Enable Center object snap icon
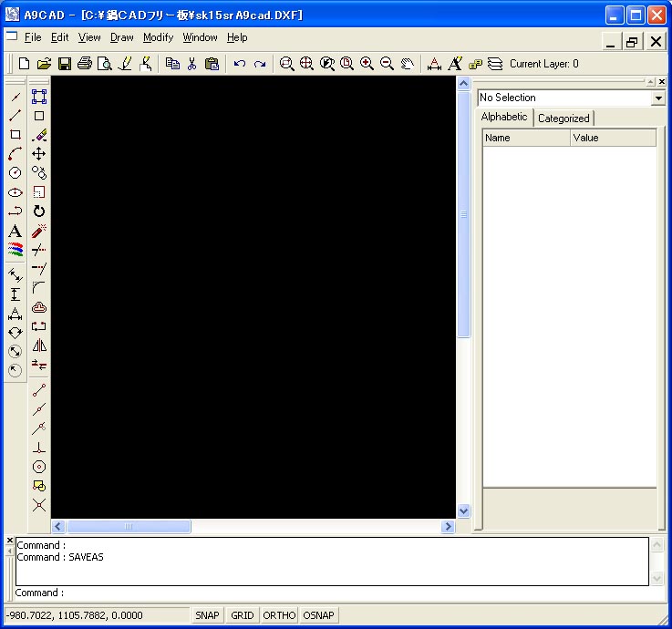 pyautogui.click(x=39, y=467)
